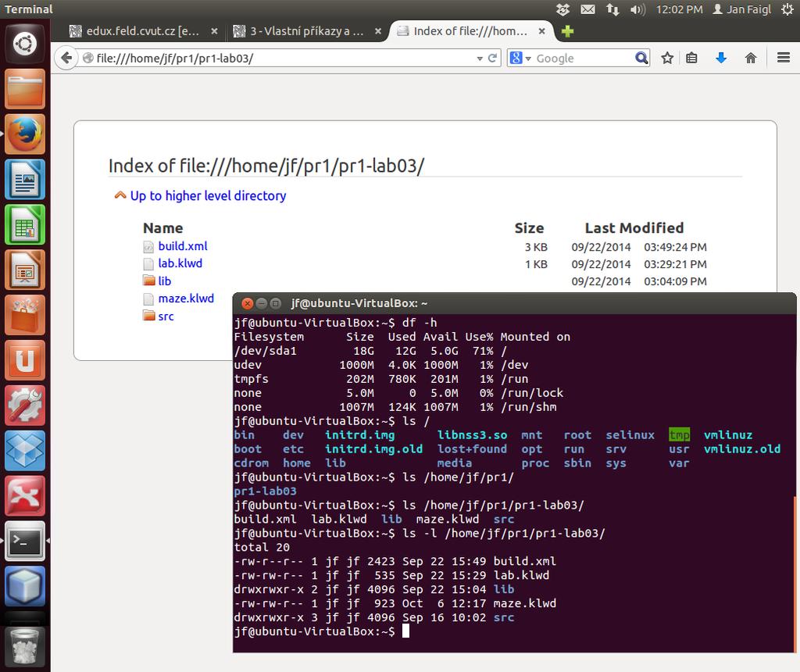Open the lib folder link
800x672 pixels.
tap(164, 281)
